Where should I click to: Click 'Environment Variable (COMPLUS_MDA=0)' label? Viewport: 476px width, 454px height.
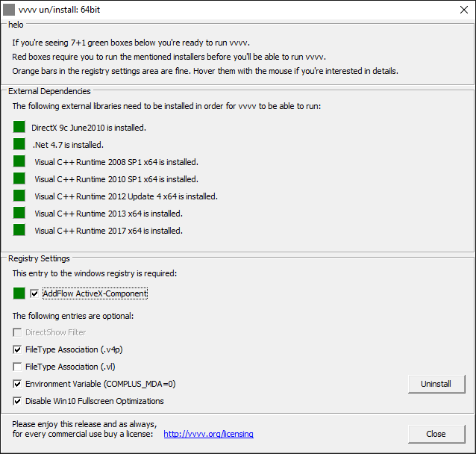coord(101,384)
